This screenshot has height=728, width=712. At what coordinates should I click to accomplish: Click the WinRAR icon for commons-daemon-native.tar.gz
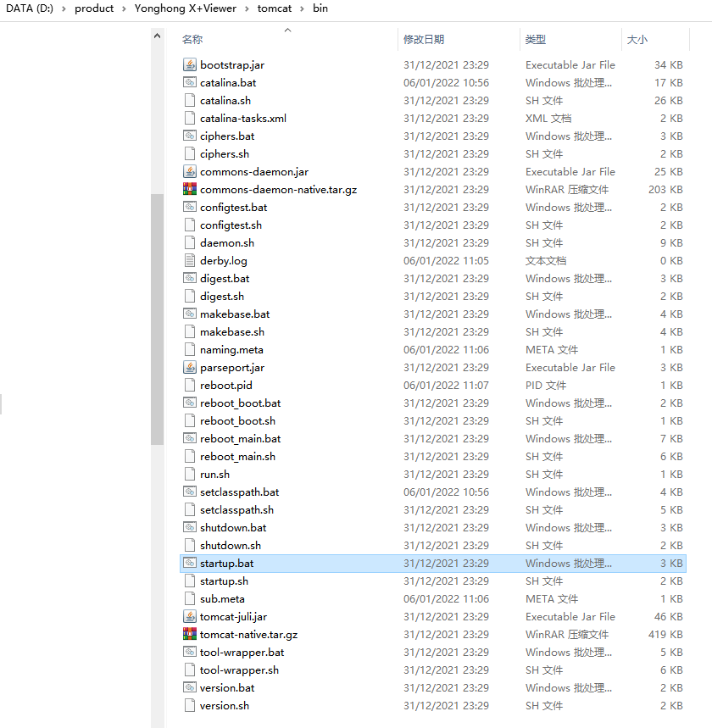191,189
